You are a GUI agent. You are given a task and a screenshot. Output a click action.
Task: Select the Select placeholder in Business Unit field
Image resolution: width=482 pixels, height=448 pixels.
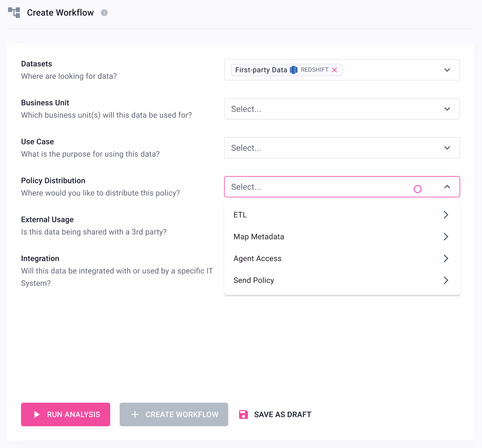coord(246,109)
